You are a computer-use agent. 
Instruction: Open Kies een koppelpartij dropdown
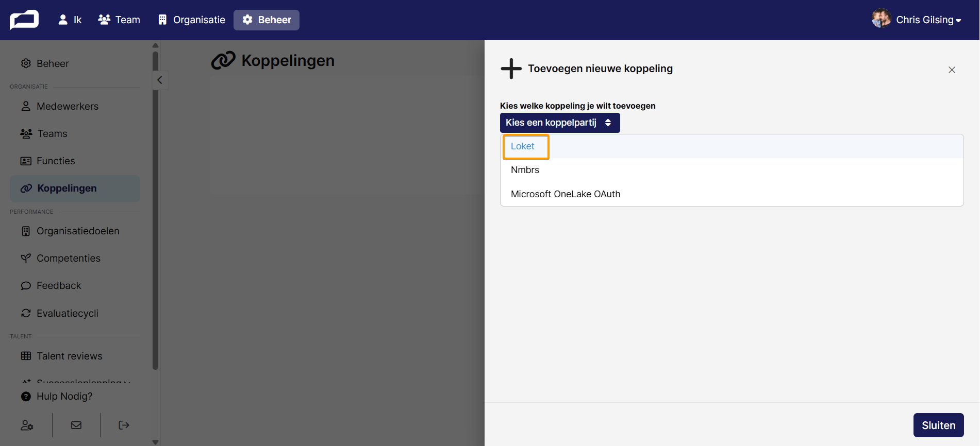point(560,123)
